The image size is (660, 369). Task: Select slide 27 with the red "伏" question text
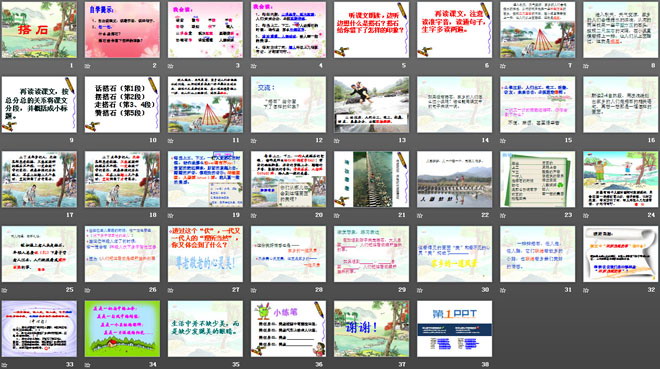(x=205, y=254)
